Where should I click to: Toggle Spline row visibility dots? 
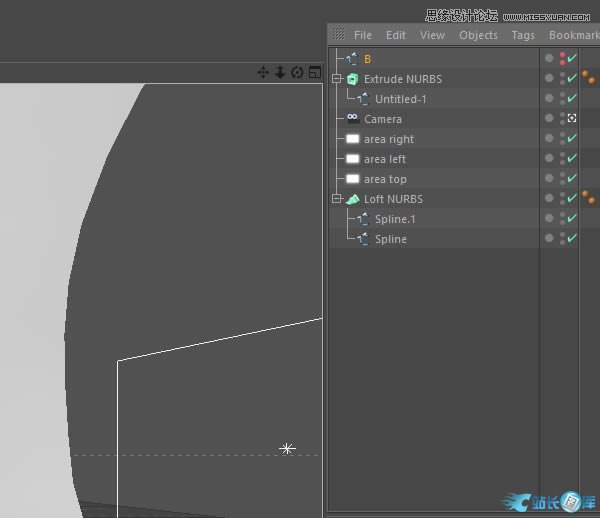coord(562,238)
